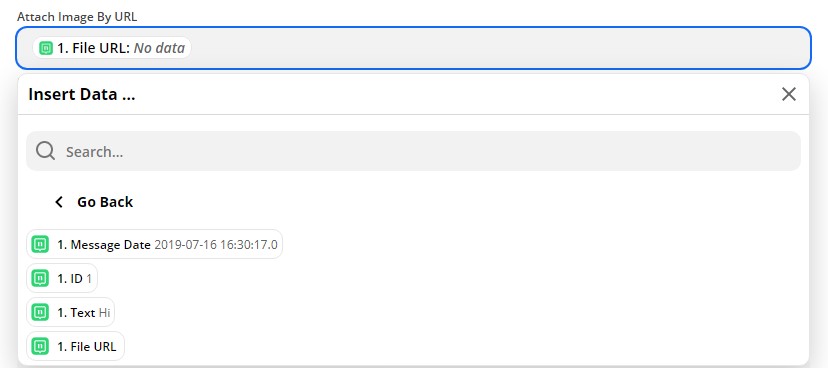Click the Search data field
828x368 pixels.
[x=413, y=151]
